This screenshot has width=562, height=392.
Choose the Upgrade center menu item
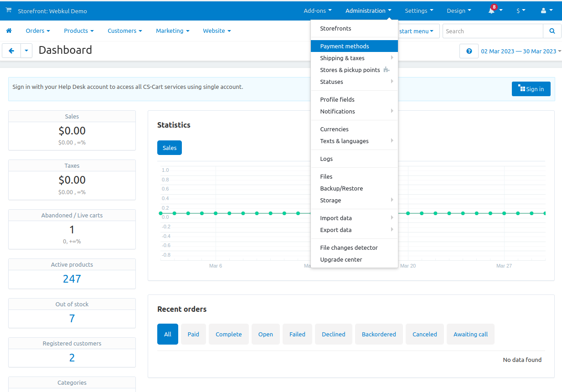tap(341, 259)
